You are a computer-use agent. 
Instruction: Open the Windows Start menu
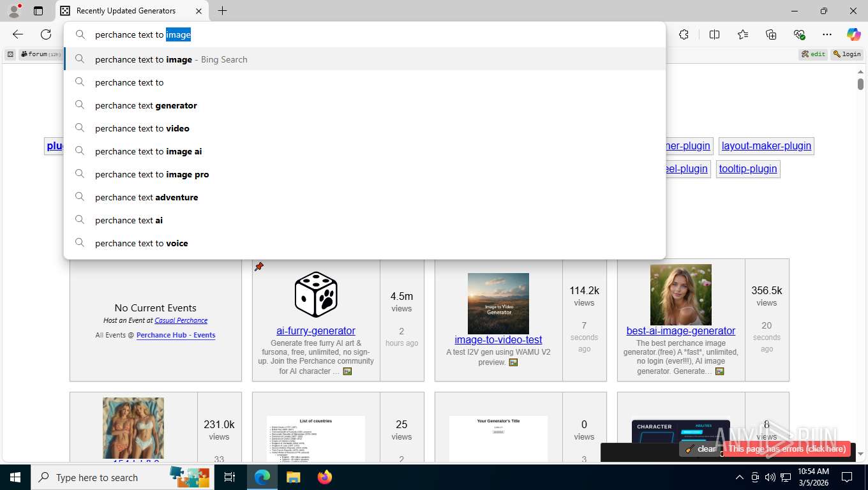click(x=15, y=477)
